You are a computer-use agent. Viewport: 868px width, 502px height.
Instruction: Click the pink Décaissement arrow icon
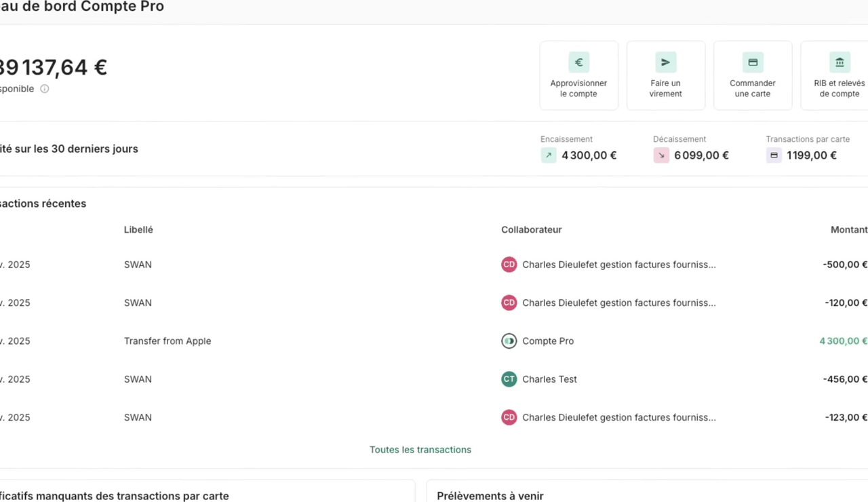[661, 155]
